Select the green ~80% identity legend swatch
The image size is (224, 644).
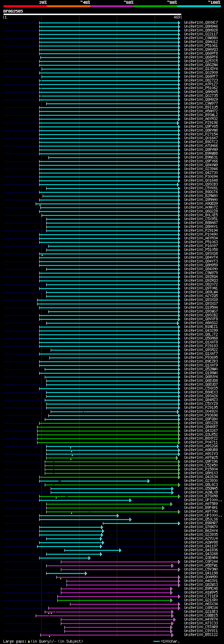pos(155,6)
